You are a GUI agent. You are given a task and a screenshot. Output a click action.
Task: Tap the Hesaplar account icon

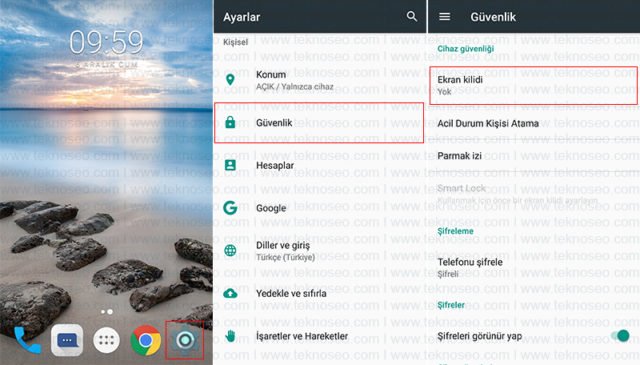230,165
